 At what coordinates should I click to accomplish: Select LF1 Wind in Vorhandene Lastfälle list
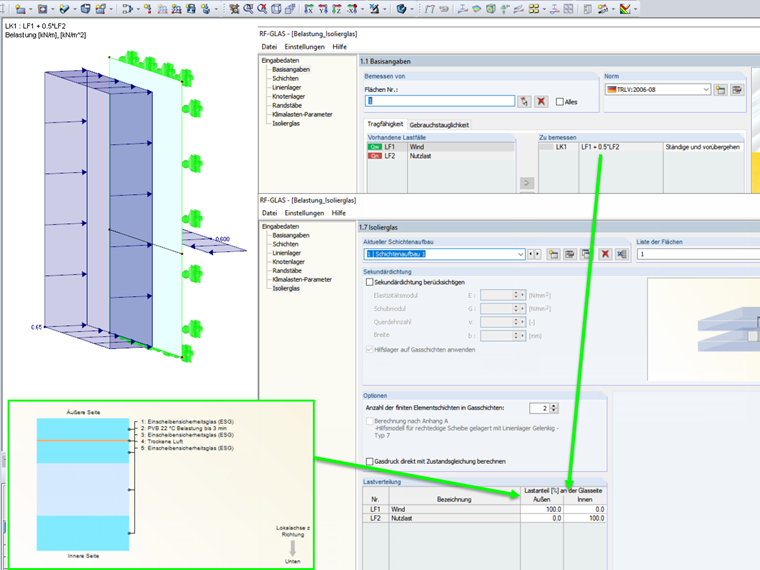441,147
